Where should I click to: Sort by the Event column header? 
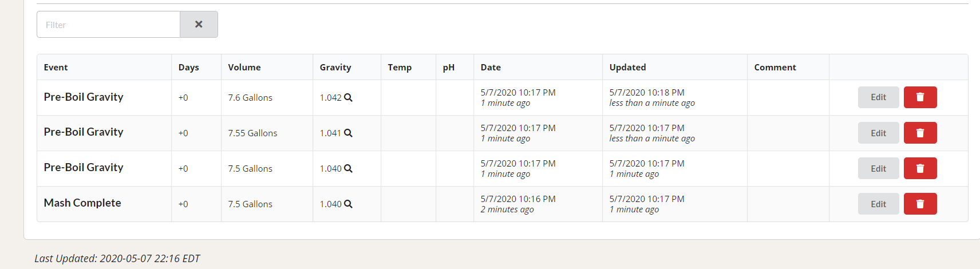click(x=56, y=67)
